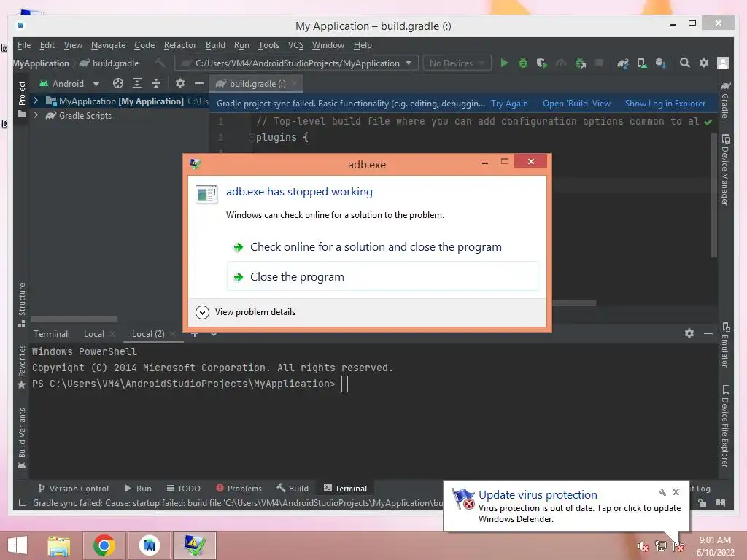Open Terminal panel settings gear
This screenshot has width=747, height=560.
click(x=689, y=333)
